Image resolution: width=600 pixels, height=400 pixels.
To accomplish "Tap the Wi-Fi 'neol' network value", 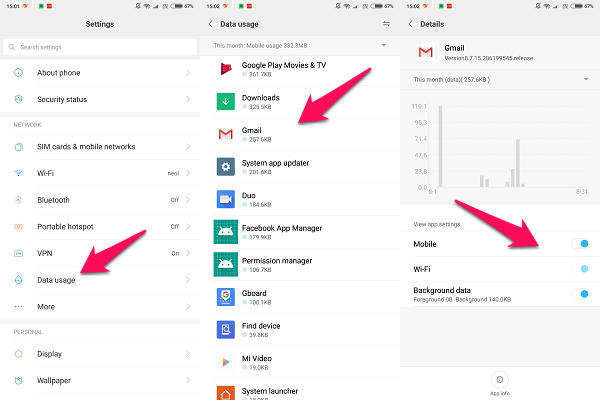I will pyautogui.click(x=173, y=173).
